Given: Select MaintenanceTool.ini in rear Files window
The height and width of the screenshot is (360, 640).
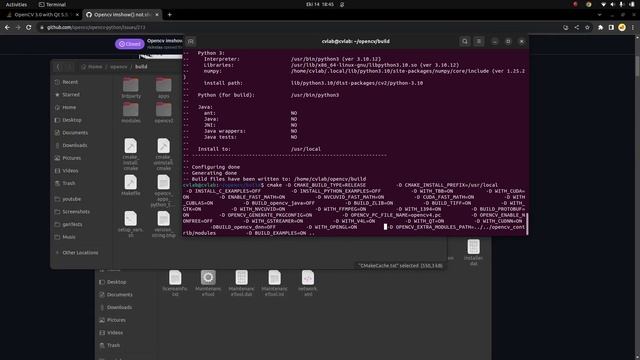Looking at the screenshot, I should pyautogui.click(x=274, y=283).
